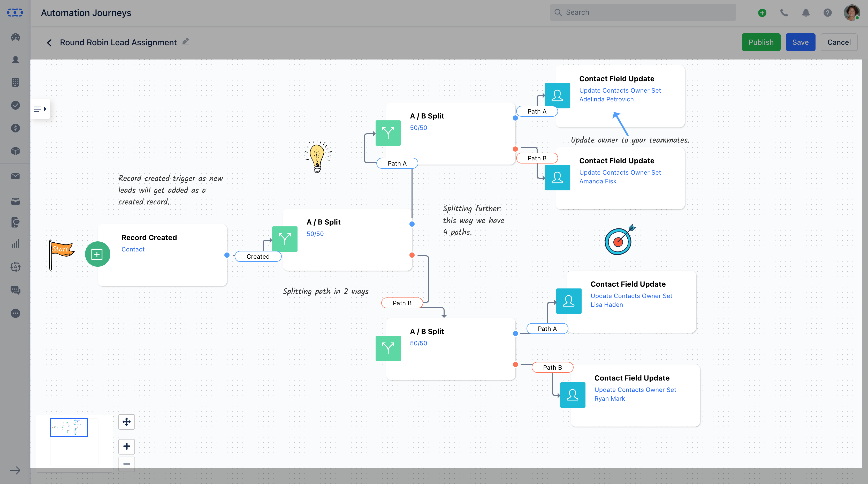Edit journey name with pencil icon
The height and width of the screenshot is (484, 868).
[x=186, y=42]
